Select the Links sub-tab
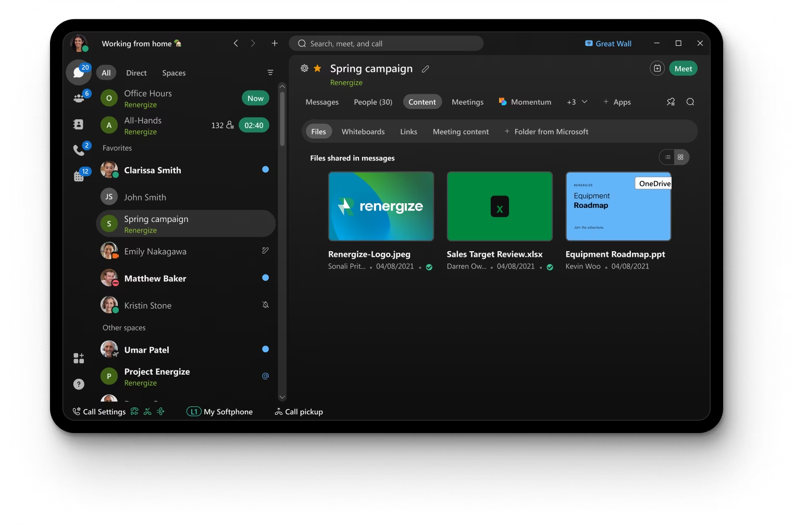The image size is (807, 532). pyautogui.click(x=408, y=131)
